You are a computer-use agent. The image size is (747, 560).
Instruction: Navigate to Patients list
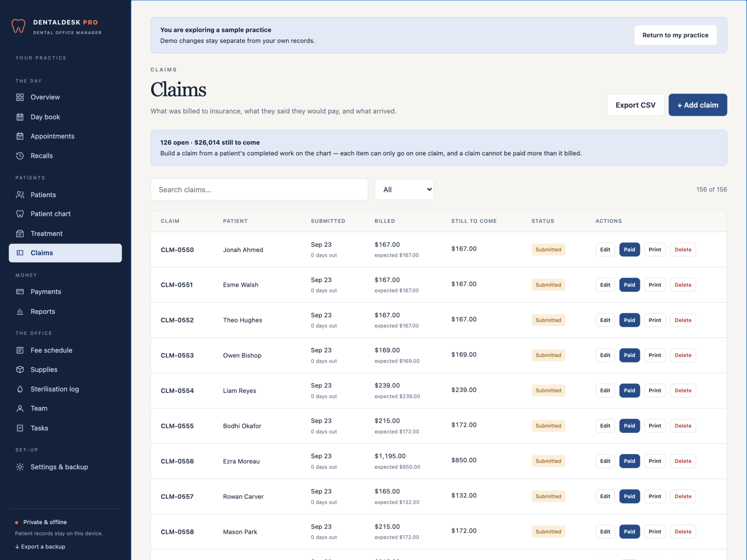pos(65,195)
